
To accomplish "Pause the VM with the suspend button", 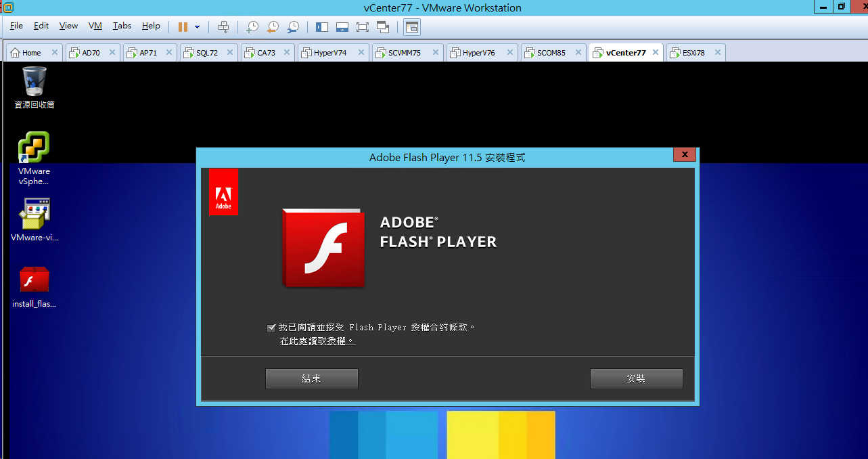I will click(183, 27).
